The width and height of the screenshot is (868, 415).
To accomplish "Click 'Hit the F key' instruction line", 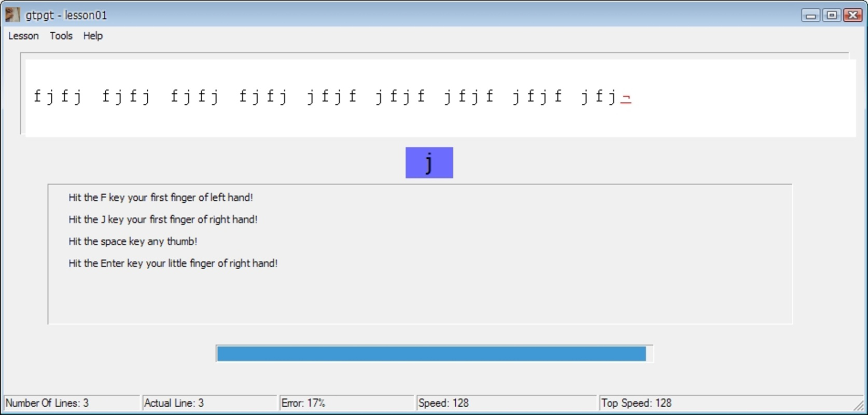I will (161, 198).
